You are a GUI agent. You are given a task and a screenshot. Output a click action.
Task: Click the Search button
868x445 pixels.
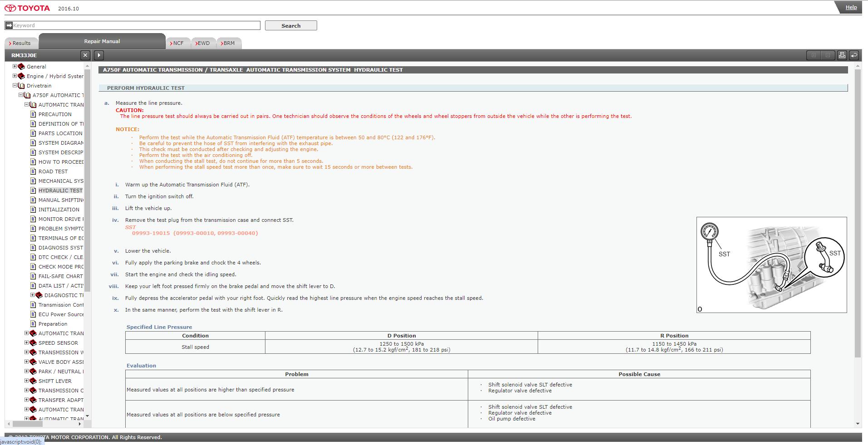pyautogui.click(x=291, y=26)
